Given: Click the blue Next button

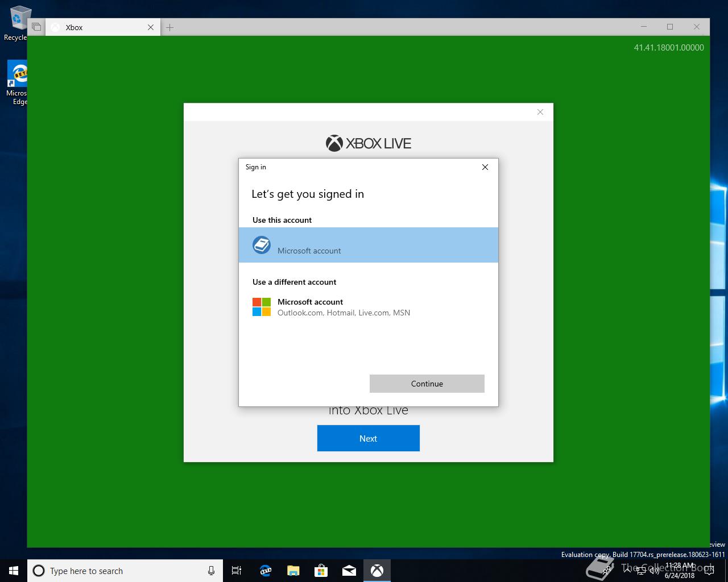Looking at the screenshot, I should [368, 438].
